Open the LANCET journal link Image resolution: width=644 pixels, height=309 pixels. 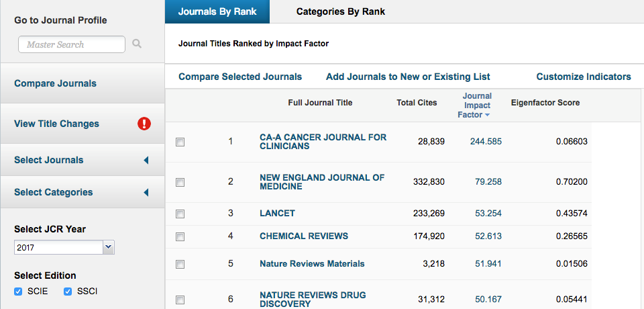coord(277,214)
